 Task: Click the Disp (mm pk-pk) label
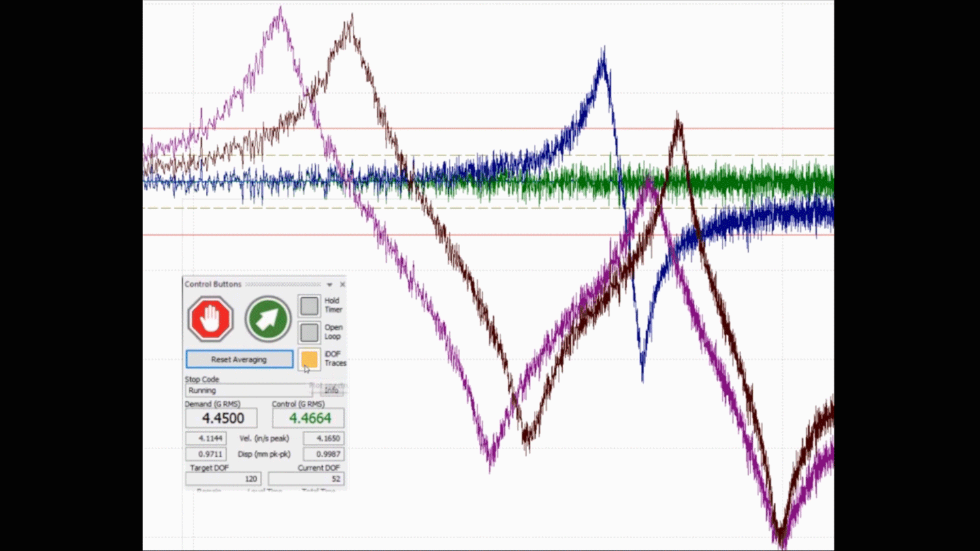[x=265, y=454]
